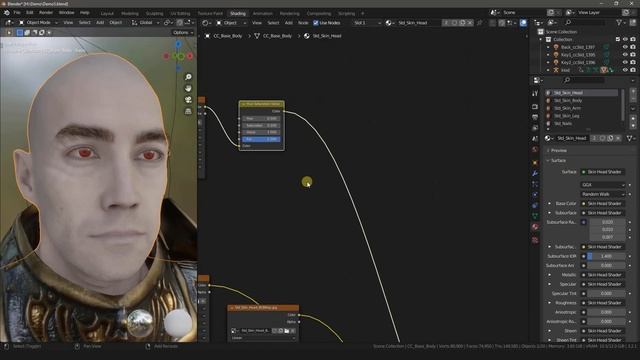Click image texture node header at bottom

click(263, 308)
